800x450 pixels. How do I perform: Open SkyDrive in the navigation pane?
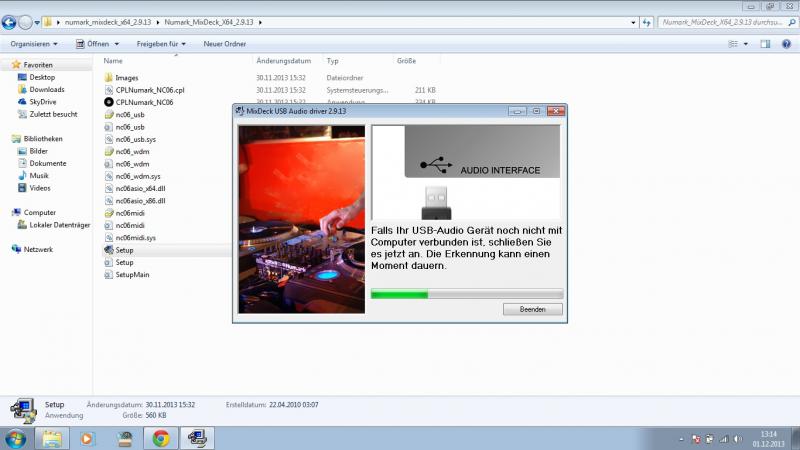[42, 102]
